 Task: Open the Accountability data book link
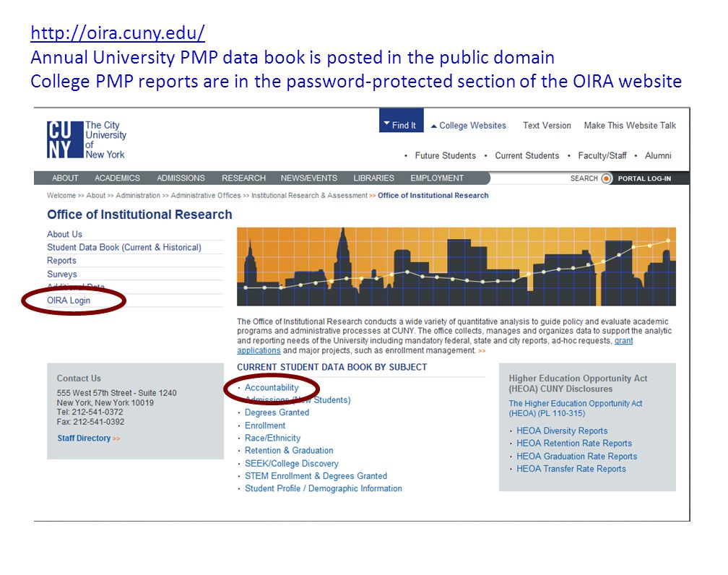click(272, 388)
